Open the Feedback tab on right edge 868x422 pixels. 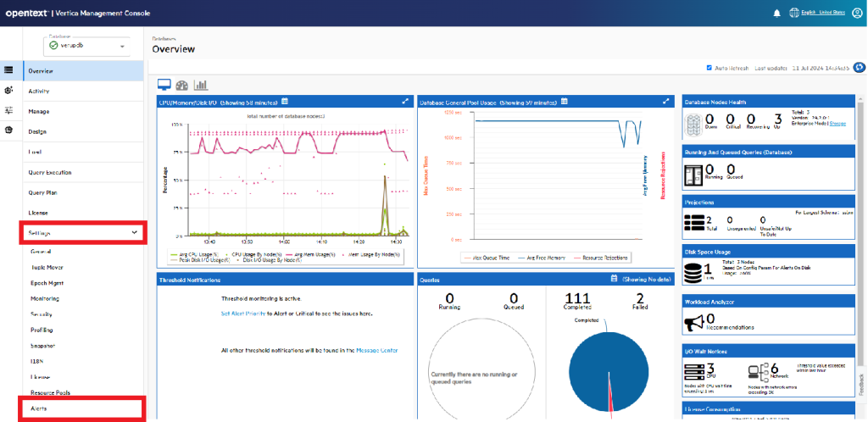pos(863,383)
